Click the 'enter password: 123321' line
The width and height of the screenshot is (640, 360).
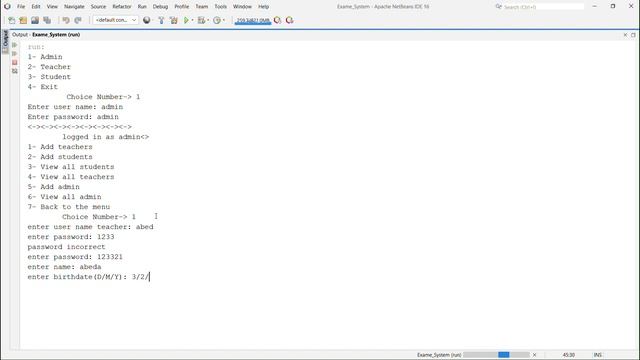75,257
